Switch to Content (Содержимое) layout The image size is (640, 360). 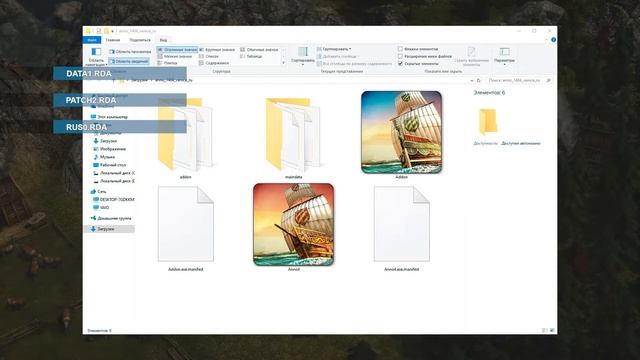(214, 63)
